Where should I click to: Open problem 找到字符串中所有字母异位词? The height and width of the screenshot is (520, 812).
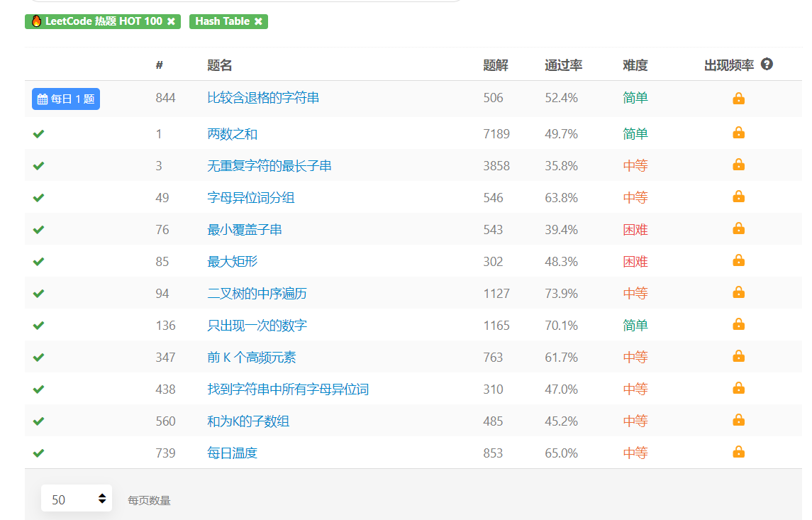[288, 389]
